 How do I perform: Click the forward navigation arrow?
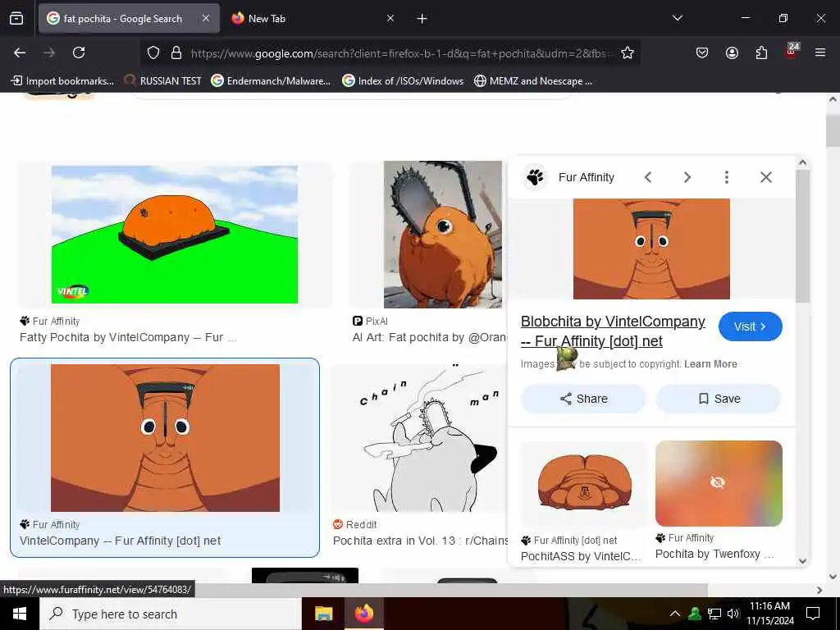pos(49,52)
